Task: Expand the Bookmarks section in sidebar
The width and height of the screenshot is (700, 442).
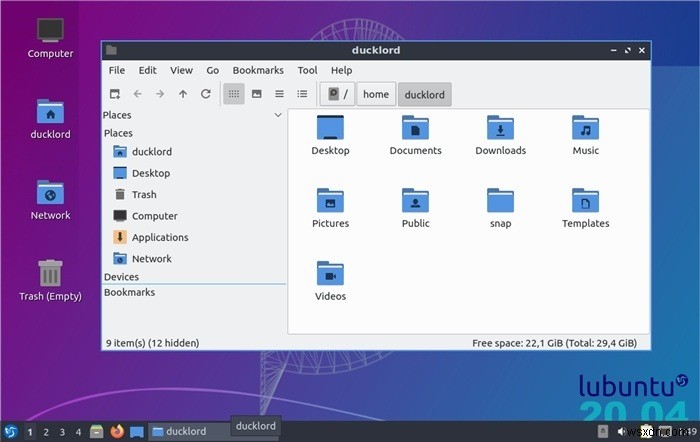Action: coord(129,292)
